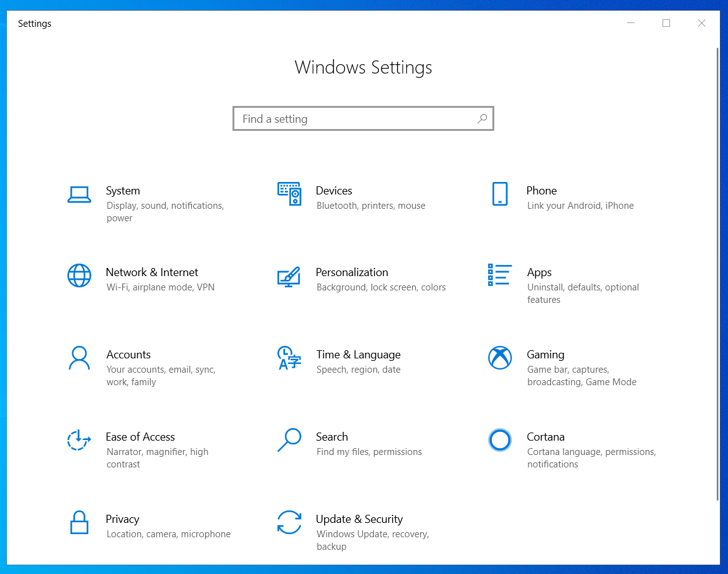Focus the Find a setting field
Image resolution: width=728 pixels, height=574 pixels.
(355, 119)
